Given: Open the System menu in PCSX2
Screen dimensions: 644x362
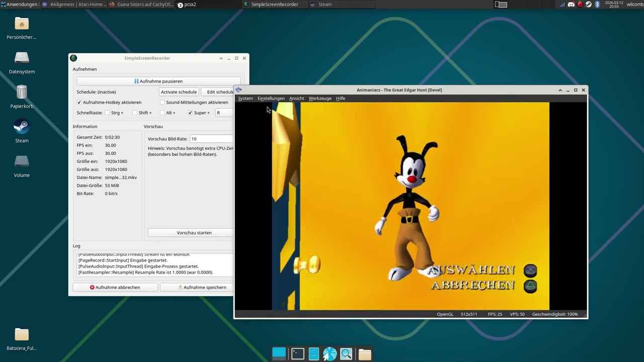Looking at the screenshot, I should click(x=245, y=99).
